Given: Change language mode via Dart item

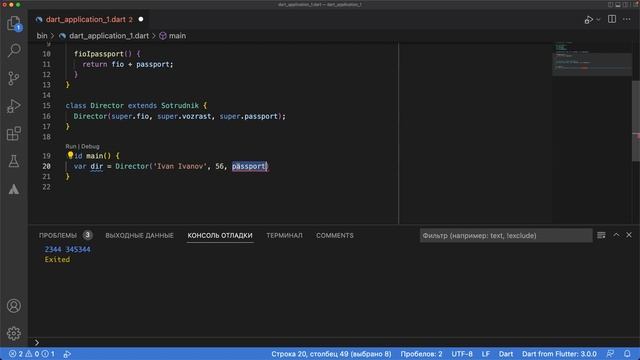Looking at the screenshot, I should click(x=506, y=354).
